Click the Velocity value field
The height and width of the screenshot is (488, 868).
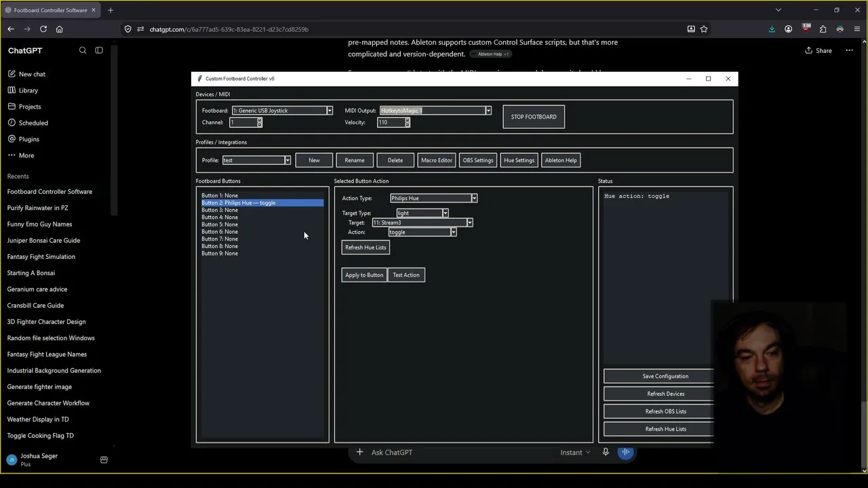click(391, 123)
